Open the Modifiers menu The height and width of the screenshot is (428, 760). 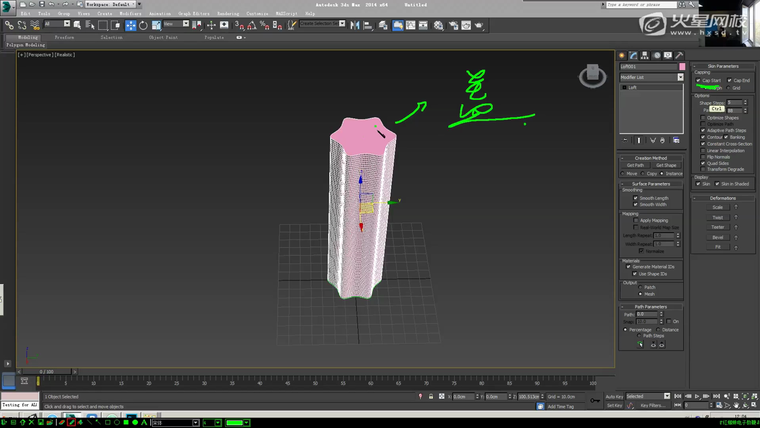[x=131, y=13]
